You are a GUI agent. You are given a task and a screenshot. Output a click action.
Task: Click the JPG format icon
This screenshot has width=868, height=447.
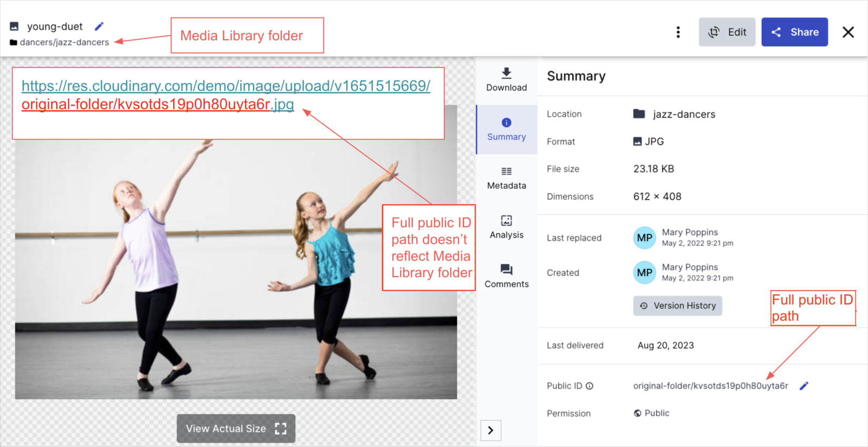point(637,142)
